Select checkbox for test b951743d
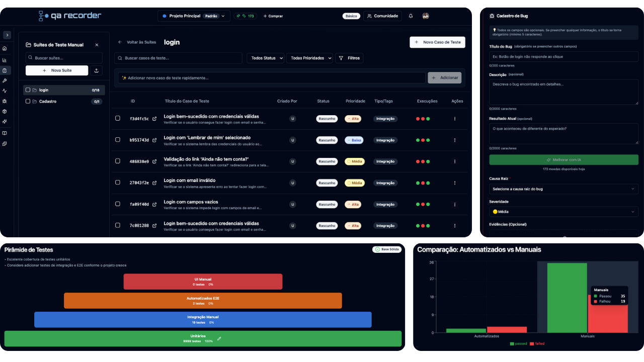This screenshot has height=362, width=644. tap(118, 139)
